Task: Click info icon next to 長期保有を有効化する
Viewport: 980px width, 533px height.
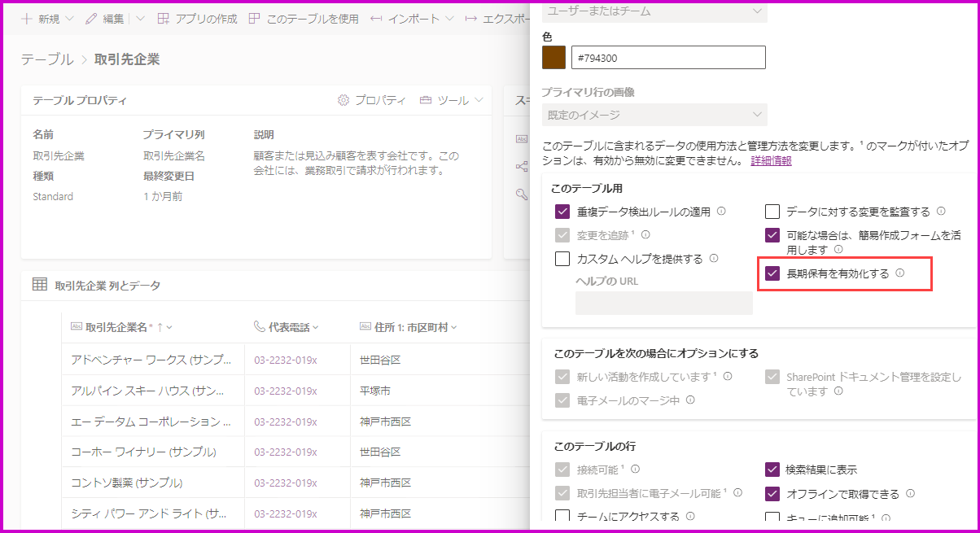Action: 899,273
